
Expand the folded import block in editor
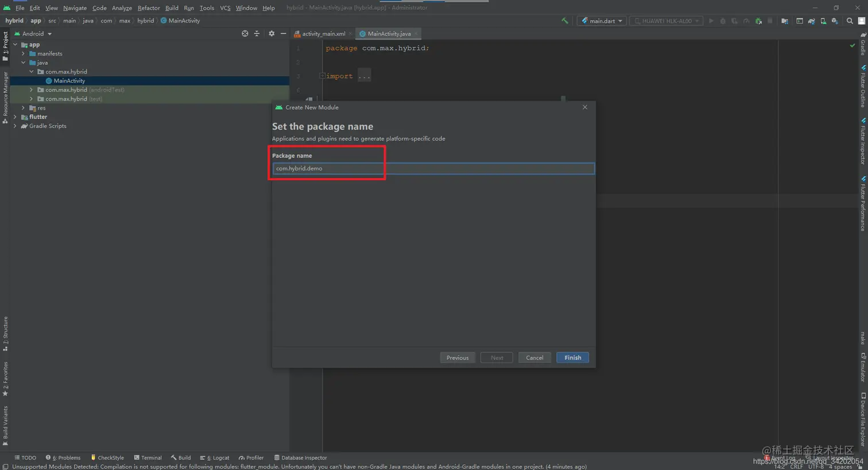(x=322, y=76)
